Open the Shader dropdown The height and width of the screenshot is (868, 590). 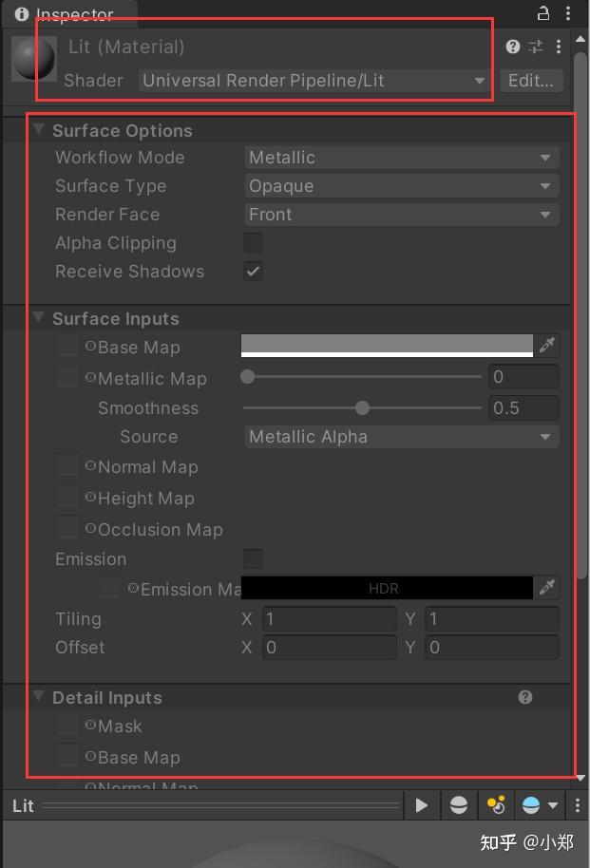tap(314, 81)
